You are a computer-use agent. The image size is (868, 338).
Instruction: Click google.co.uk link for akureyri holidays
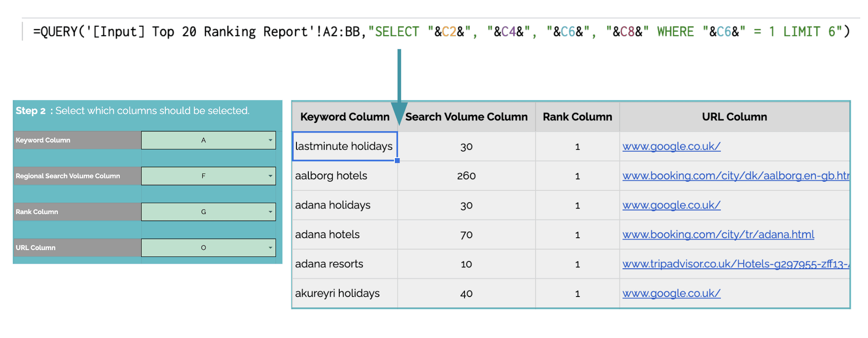pyautogui.click(x=671, y=293)
